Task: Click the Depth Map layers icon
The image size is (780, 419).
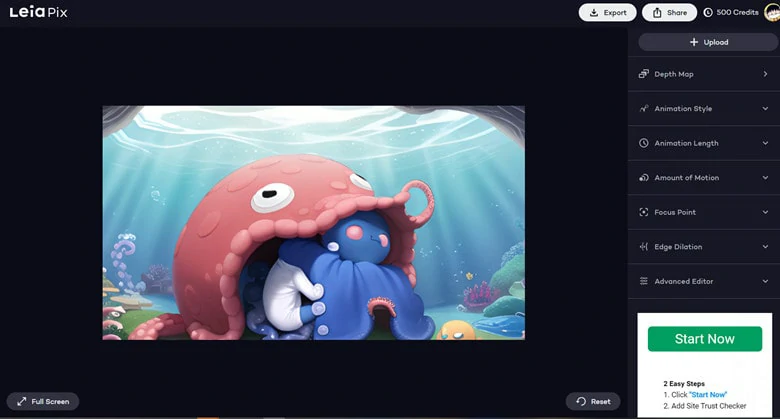Action: 644,74
